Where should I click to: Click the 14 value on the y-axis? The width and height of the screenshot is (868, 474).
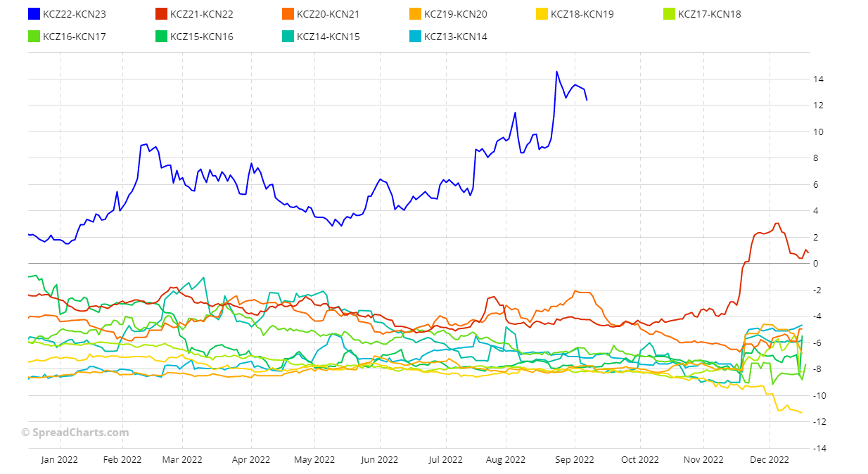click(x=819, y=79)
